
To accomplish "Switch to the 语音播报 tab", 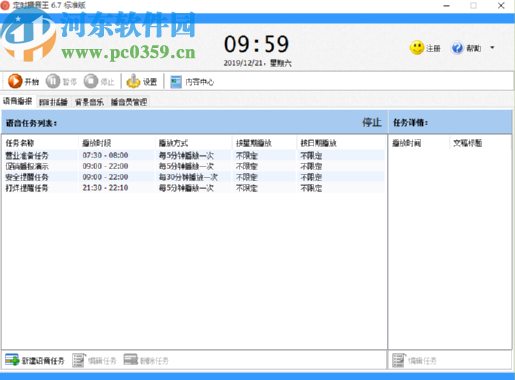I will coord(18,101).
